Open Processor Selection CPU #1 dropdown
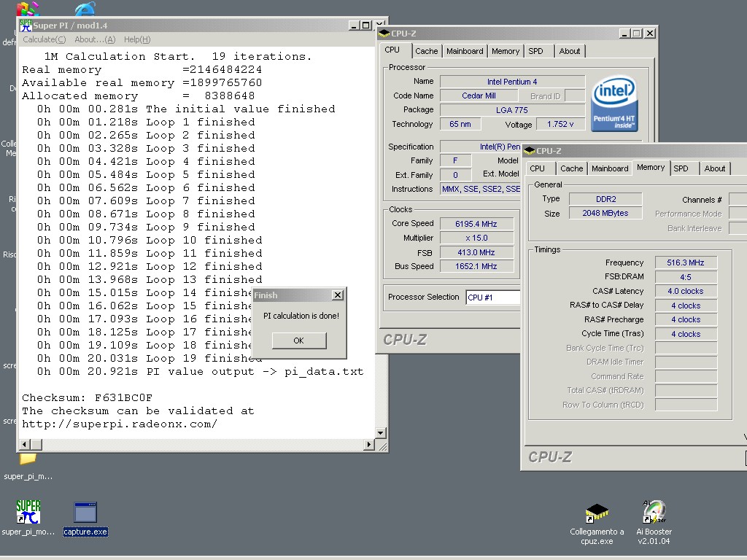Image resolution: width=747 pixels, height=560 pixels. 493,297
